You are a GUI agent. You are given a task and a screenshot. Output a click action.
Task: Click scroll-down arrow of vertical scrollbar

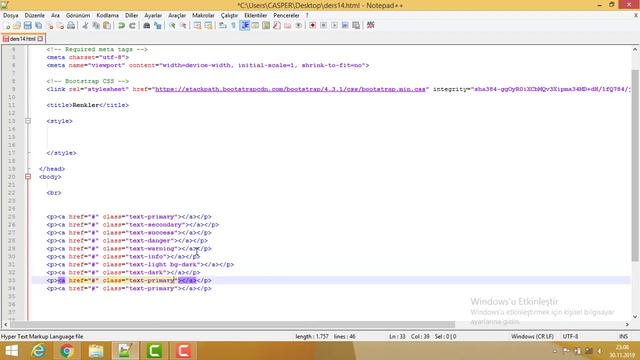[x=635, y=316]
